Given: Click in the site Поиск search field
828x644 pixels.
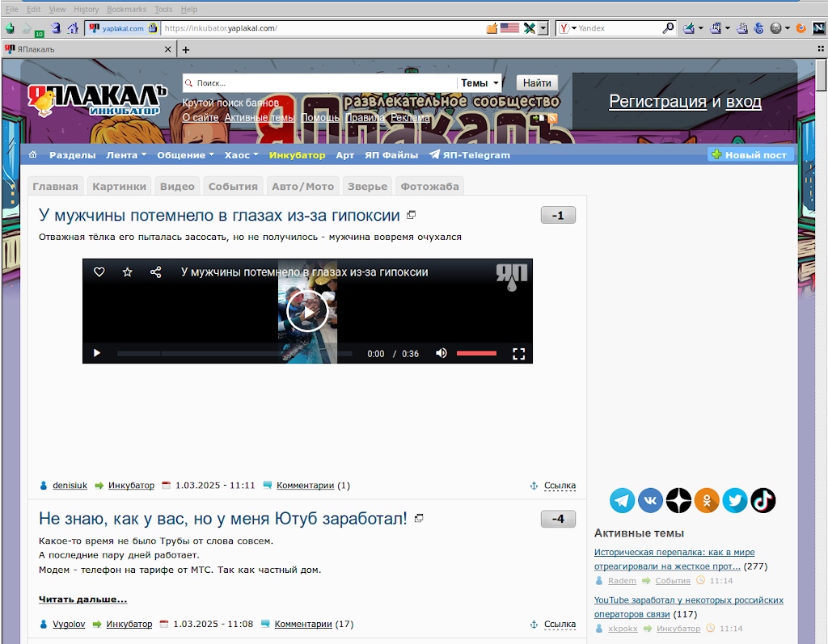Looking at the screenshot, I should coord(319,83).
